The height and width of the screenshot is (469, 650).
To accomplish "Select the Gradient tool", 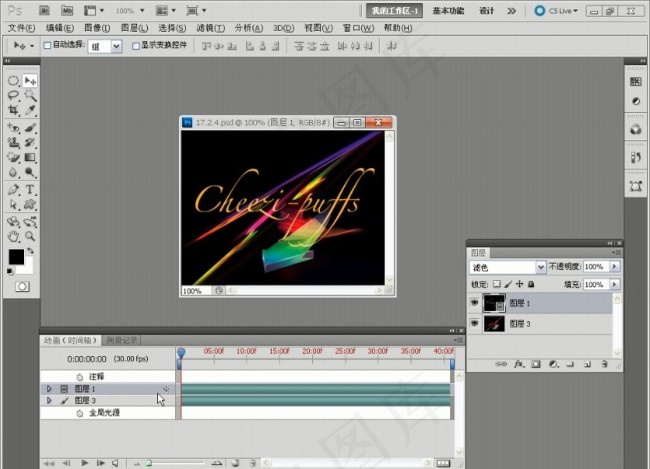I will coord(30,158).
